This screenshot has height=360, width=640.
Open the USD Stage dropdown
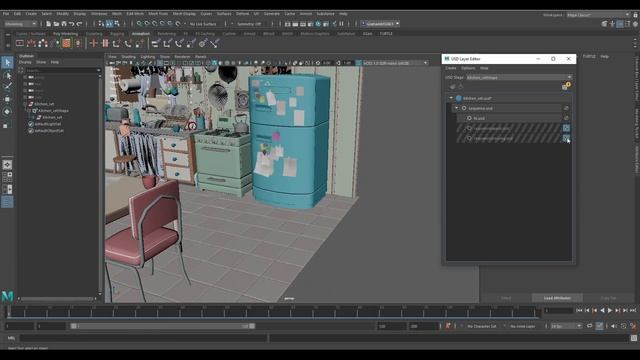coord(519,78)
